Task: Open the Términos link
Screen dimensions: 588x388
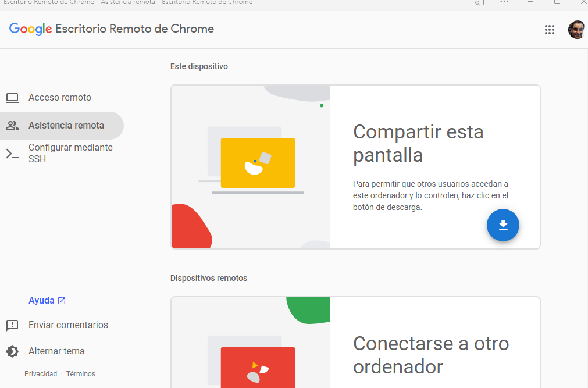Action: 81,374
